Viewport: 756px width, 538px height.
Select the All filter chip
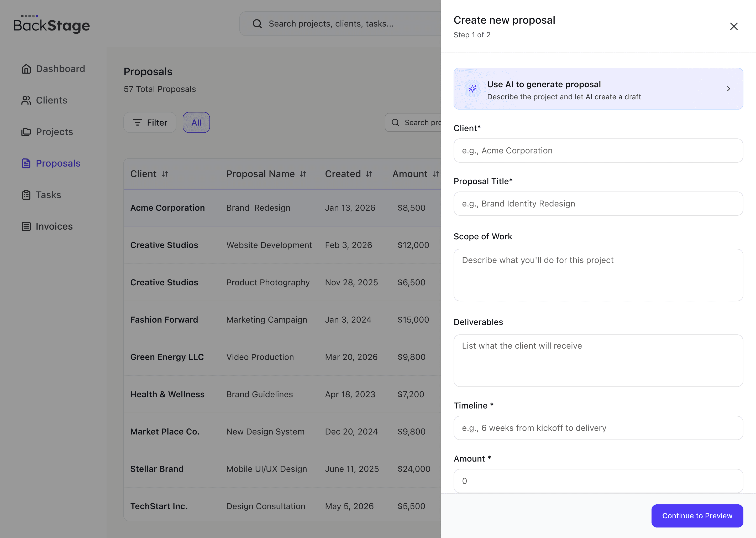pyautogui.click(x=196, y=123)
